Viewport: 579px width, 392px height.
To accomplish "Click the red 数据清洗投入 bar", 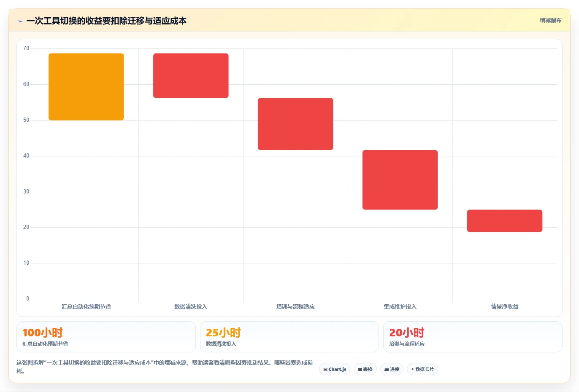I will [x=191, y=76].
